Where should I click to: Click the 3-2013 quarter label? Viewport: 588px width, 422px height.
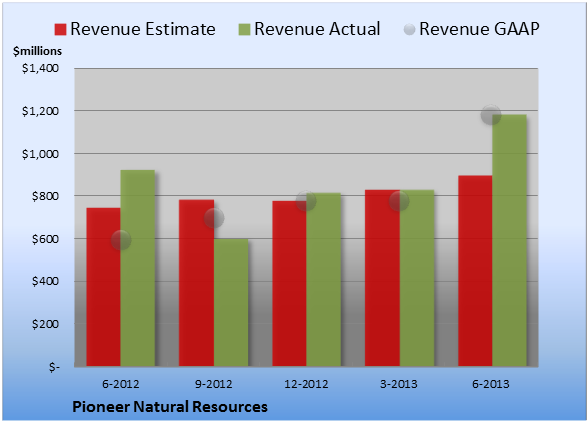pos(399,384)
